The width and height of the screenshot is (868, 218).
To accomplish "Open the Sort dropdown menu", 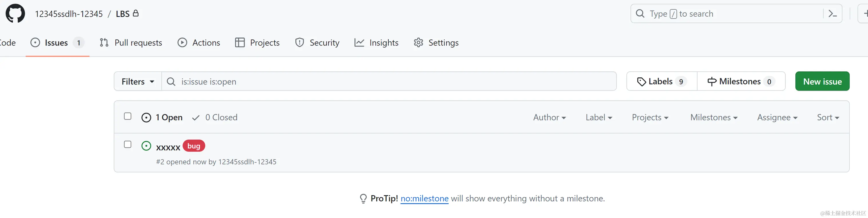I will pyautogui.click(x=828, y=117).
